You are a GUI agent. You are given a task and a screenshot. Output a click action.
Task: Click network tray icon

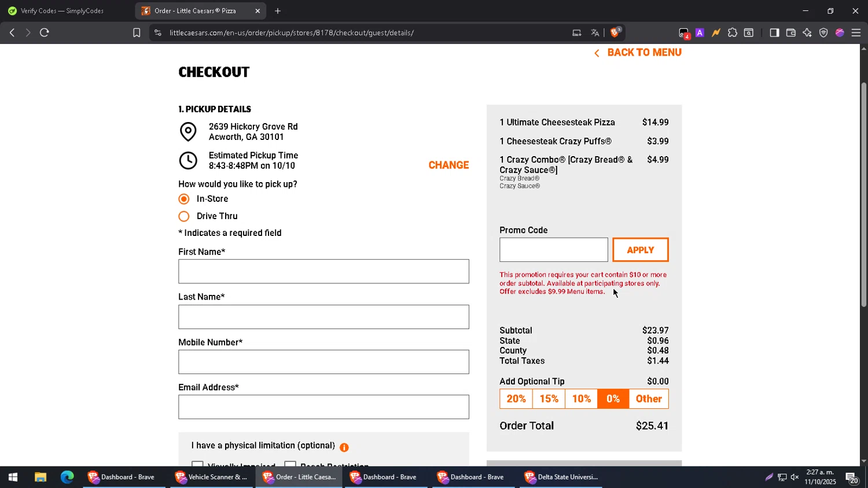click(782, 477)
